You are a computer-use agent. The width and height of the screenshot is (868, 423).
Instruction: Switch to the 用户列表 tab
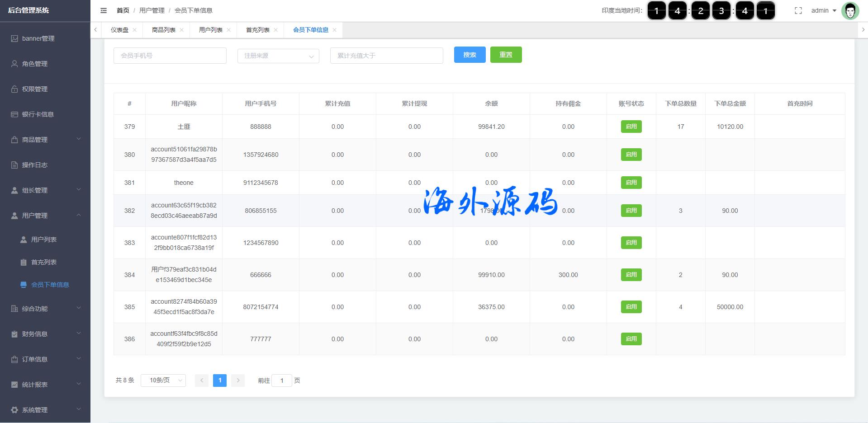(210, 30)
